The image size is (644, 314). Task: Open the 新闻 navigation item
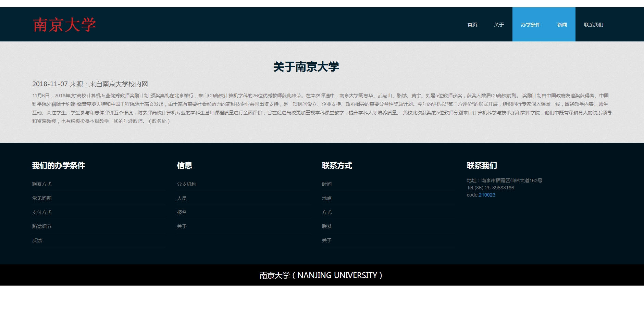tap(562, 25)
